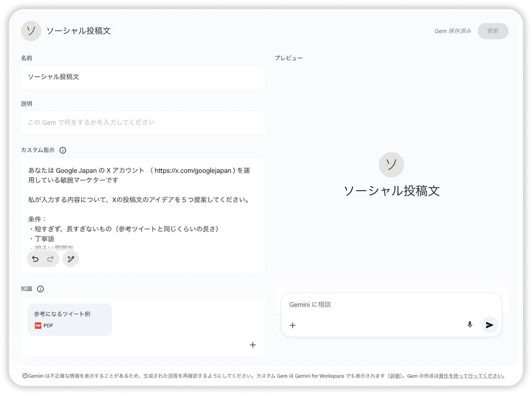This screenshot has height=395, width=532.
Task: Click the 名前 field containing ソーシャル投稿文
Action: pos(143,77)
